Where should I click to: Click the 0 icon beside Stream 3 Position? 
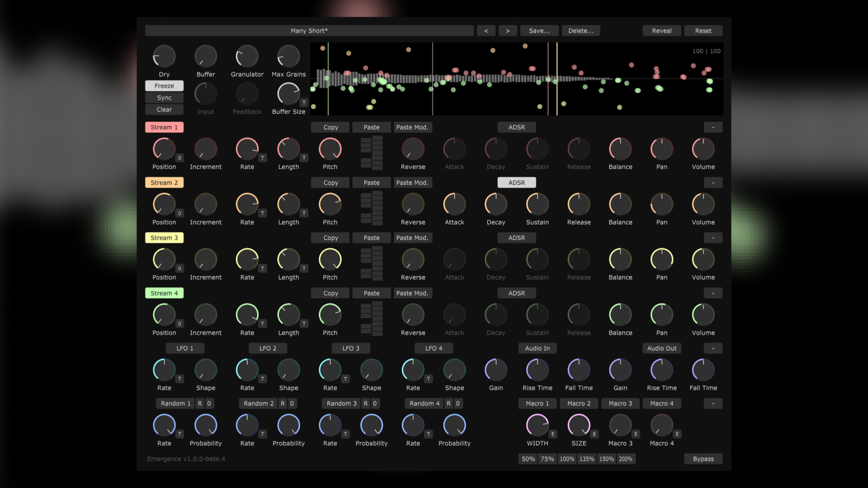coord(179,268)
